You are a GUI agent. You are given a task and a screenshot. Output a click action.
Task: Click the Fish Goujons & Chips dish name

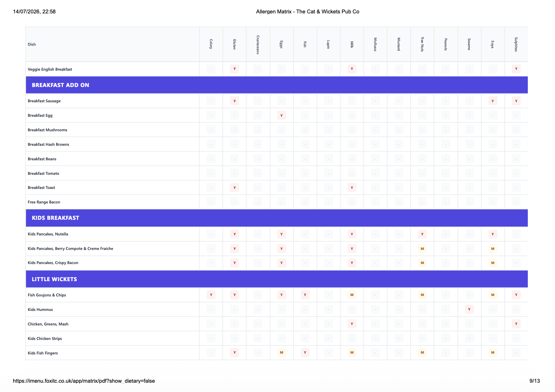(47, 295)
